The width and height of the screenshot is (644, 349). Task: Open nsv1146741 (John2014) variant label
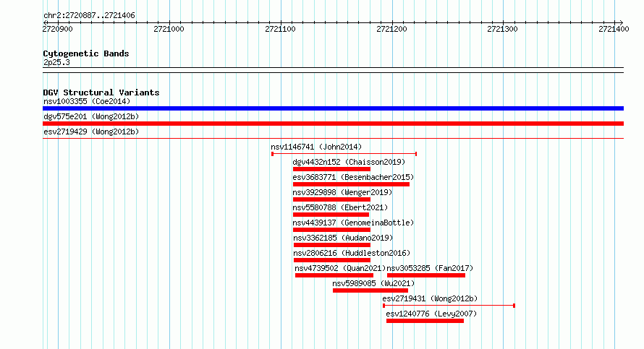316,147
